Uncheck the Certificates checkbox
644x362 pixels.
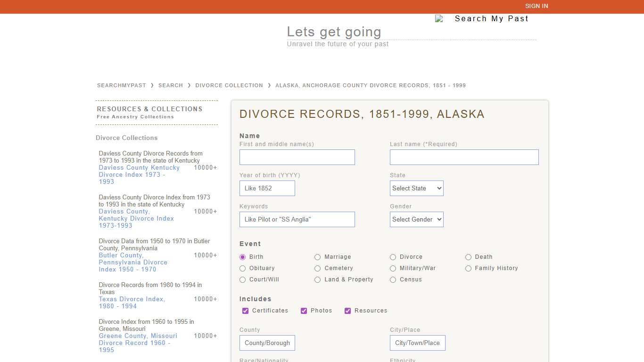tap(245, 311)
